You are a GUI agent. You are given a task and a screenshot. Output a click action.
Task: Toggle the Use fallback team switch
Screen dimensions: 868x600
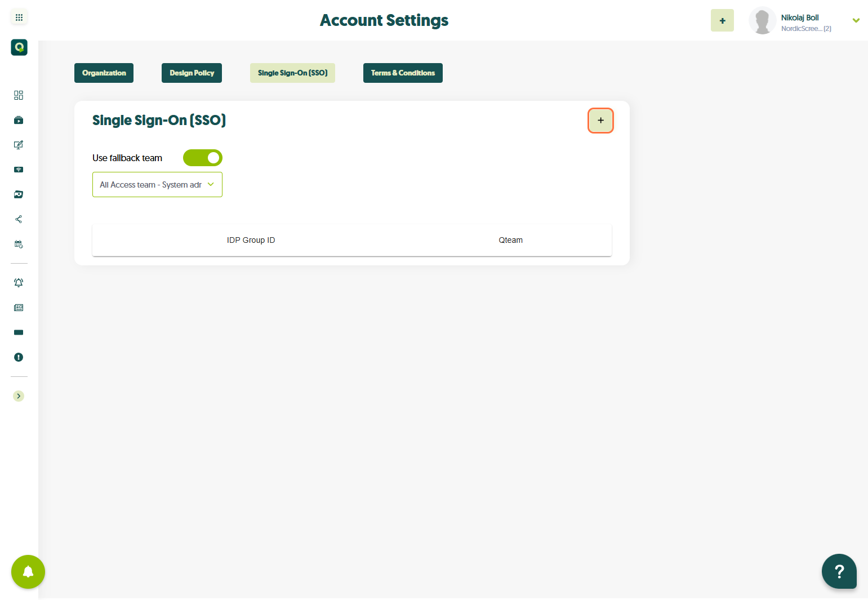(203, 158)
